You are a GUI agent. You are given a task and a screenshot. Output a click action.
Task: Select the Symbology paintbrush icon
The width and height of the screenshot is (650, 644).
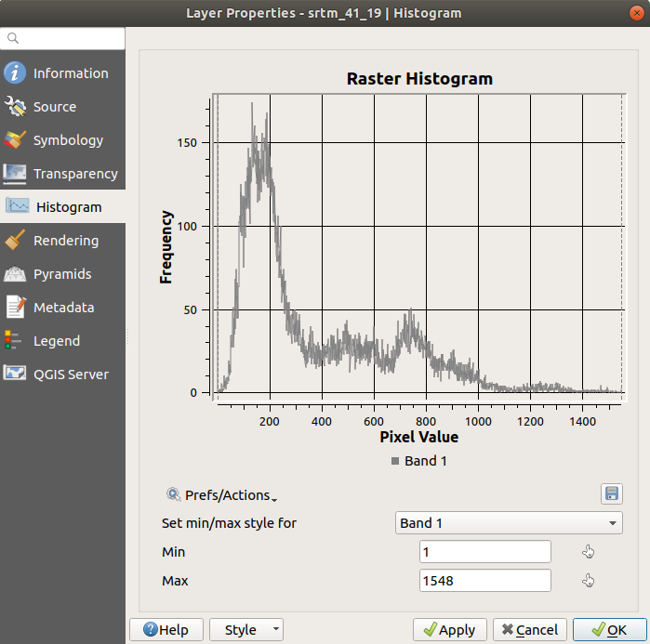pyautogui.click(x=15, y=140)
